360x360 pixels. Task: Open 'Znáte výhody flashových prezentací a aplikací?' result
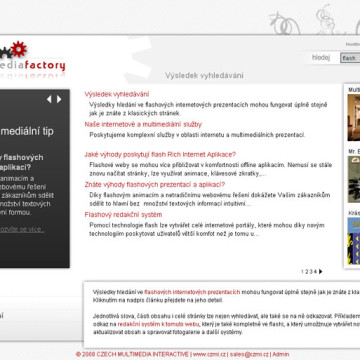(155, 184)
